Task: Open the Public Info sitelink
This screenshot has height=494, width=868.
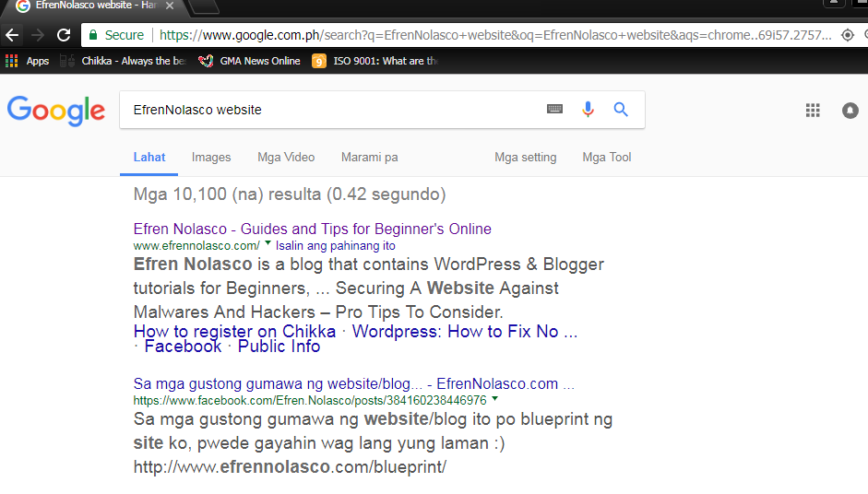Action: point(279,347)
